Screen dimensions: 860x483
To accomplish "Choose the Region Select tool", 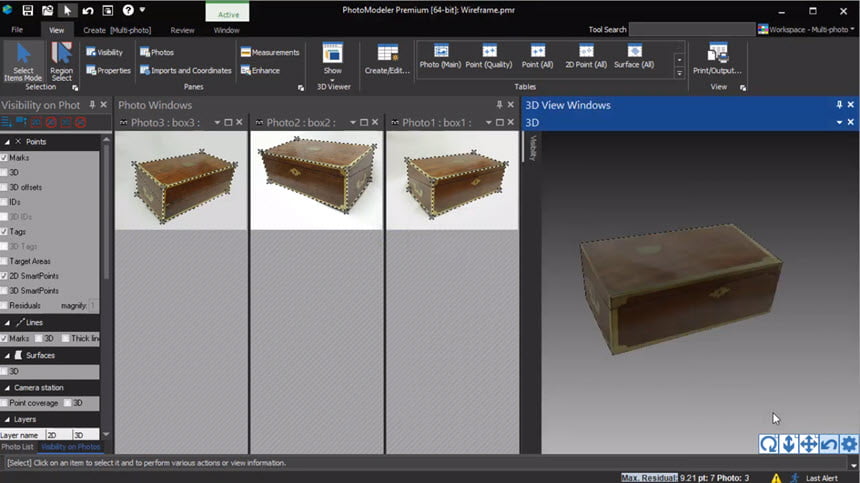I will (61, 62).
